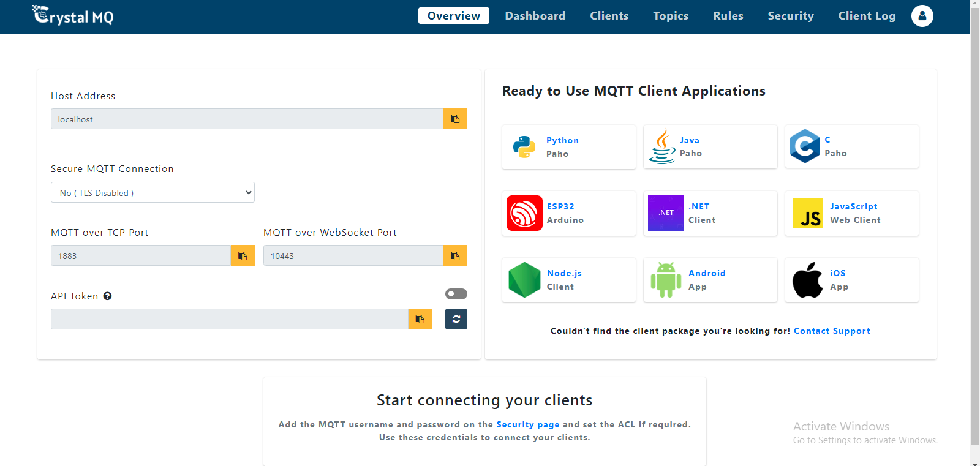The image size is (980, 466).
Task: Click the API Token help question icon
Action: click(107, 296)
